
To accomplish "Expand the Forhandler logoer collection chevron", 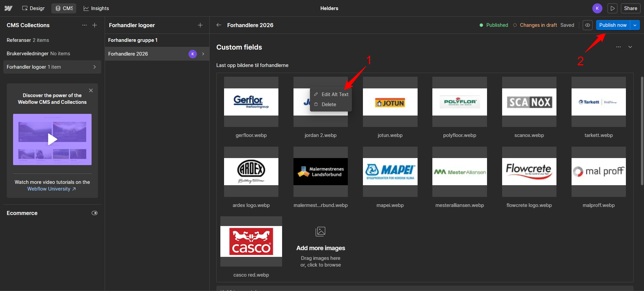I will tap(95, 67).
